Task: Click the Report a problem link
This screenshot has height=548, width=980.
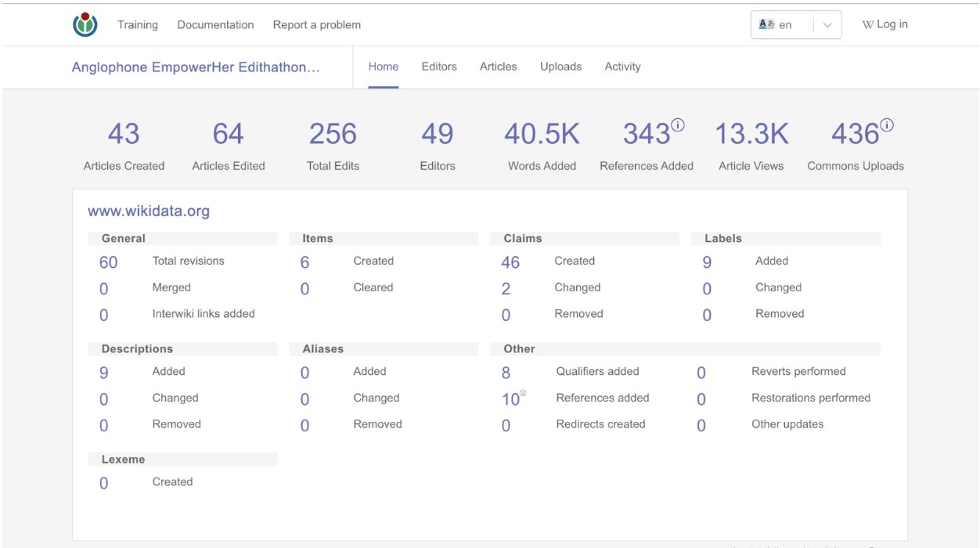Action: (317, 24)
